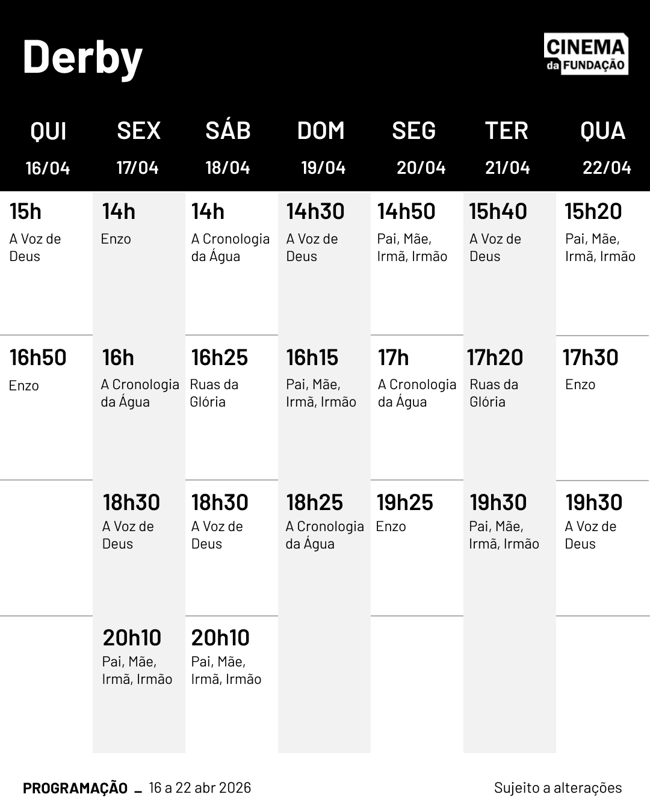Choose the DOM 19/04 day header

[321, 147]
